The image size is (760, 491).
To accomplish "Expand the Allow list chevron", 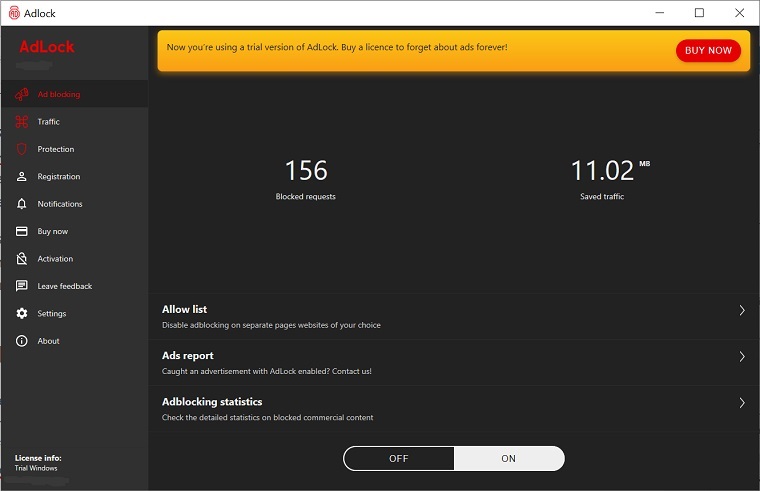I will point(741,311).
